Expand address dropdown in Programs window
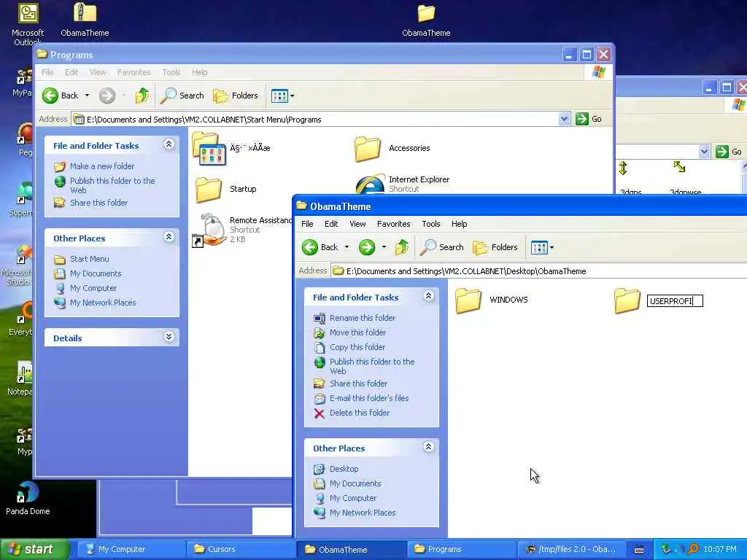 (x=564, y=119)
